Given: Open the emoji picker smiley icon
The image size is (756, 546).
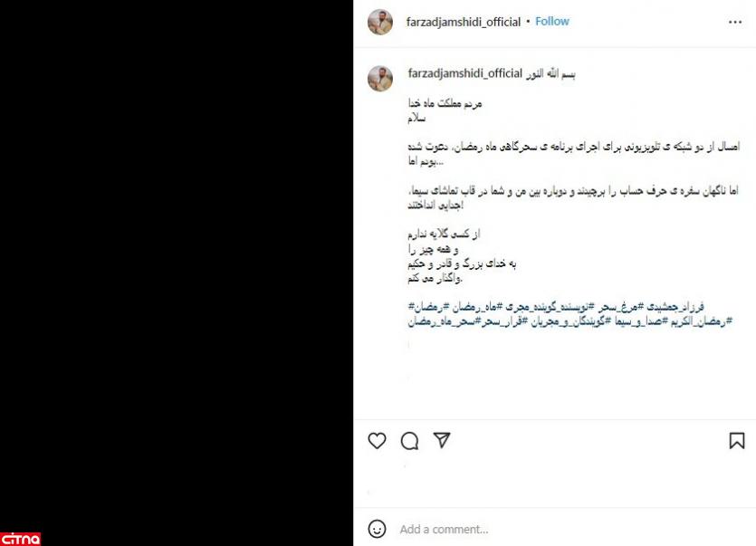Looking at the screenshot, I should point(377,529).
